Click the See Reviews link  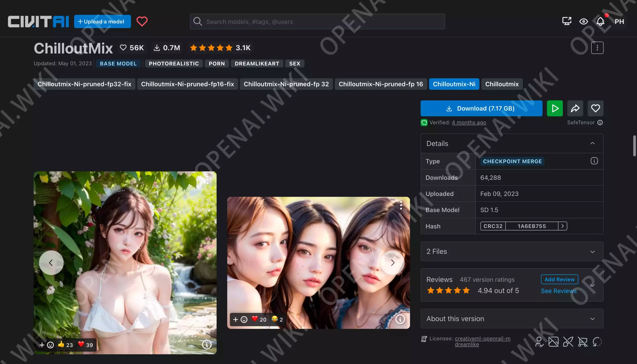tap(559, 291)
